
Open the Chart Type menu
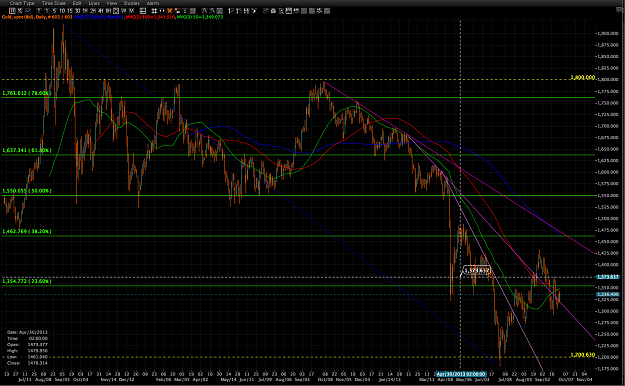coord(22,3)
